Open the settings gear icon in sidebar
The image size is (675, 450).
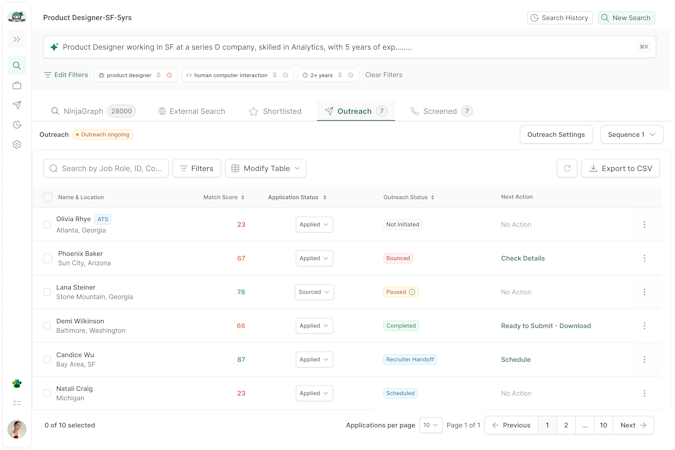17,145
